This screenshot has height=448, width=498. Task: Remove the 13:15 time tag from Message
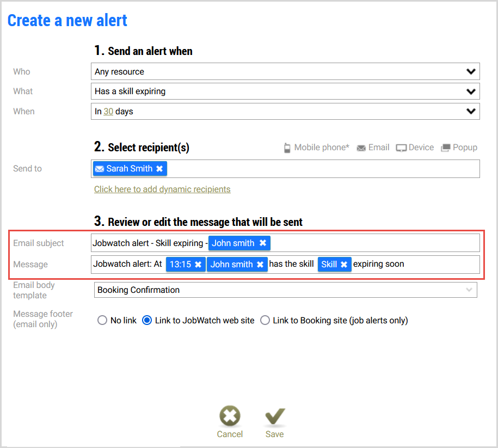tap(198, 265)
